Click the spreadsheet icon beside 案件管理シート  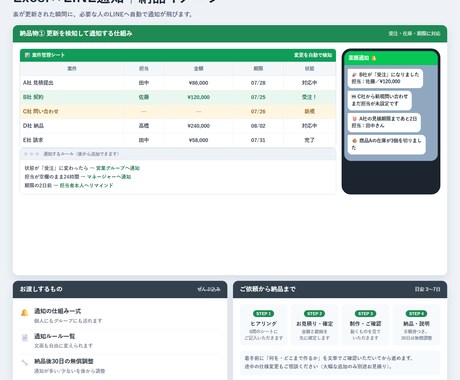tap(27, 55)
